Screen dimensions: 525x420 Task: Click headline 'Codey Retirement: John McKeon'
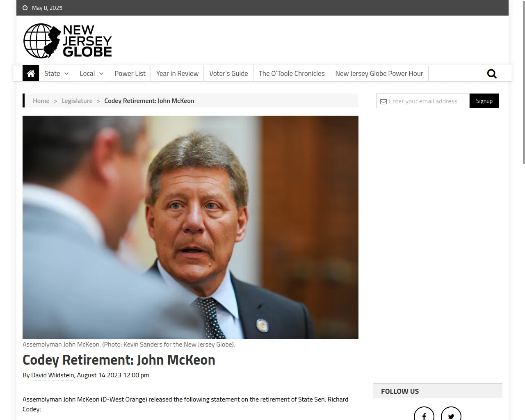[x=119, y=360]
